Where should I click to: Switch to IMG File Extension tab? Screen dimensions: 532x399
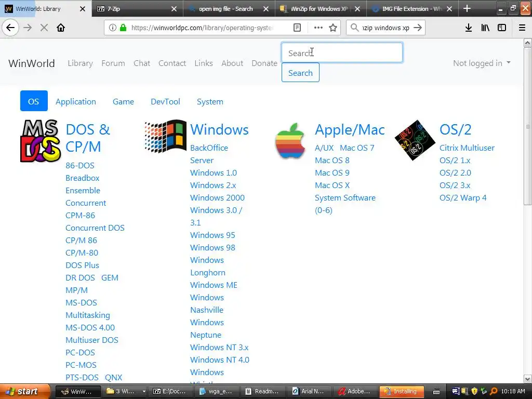coord(412,9)
